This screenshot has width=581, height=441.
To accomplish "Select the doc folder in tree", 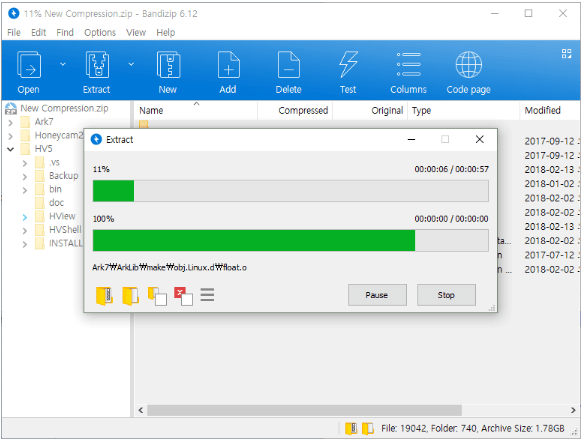I will tap(56, 203).
